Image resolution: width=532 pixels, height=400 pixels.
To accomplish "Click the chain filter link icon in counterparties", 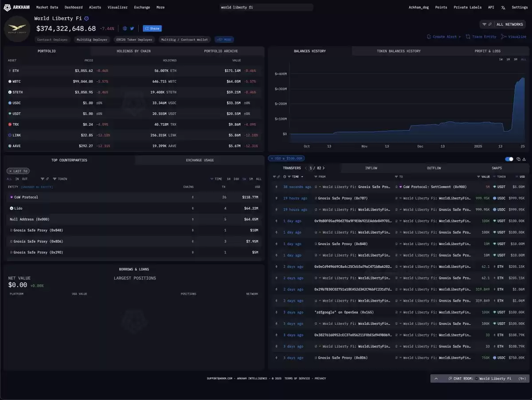I will (x=47, y=179).
